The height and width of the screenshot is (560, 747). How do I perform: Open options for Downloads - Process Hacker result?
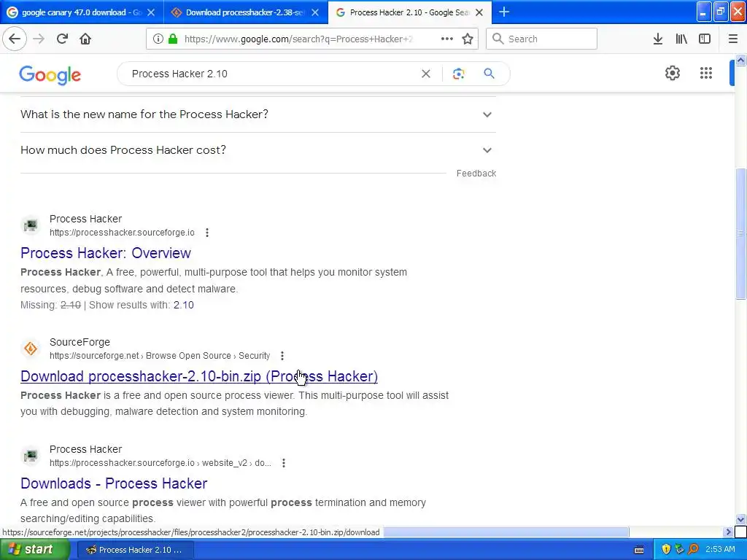pyautogui.click(x=284, y=463)
